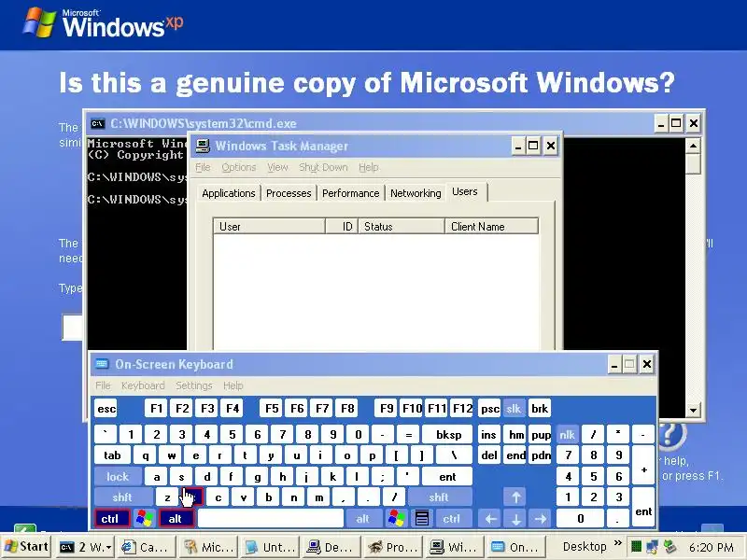Open Task Manager Help menu

tap(368, 167)
